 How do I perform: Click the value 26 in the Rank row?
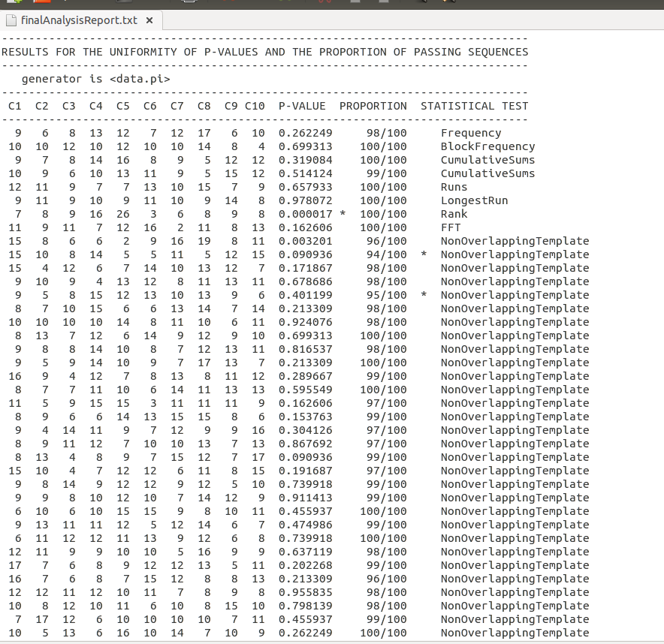coord(122,214)
